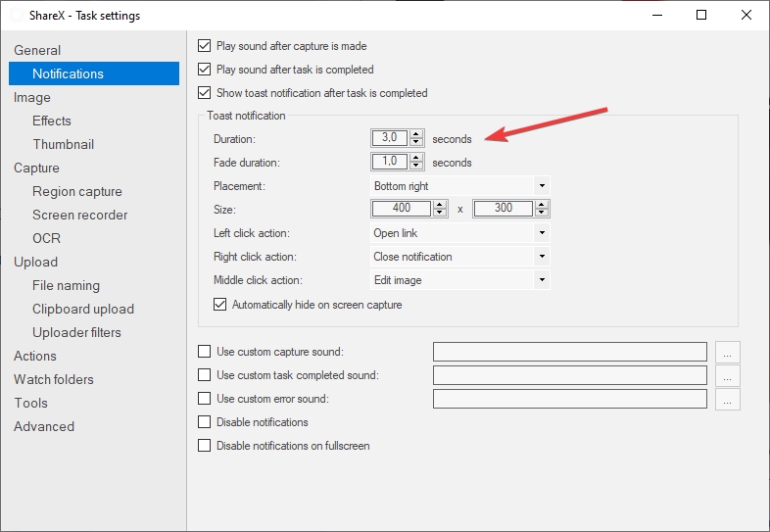770x532 pixels.
Task: Browse for custom error sound file
Action: pyautogui.click(x=727, y=399)
